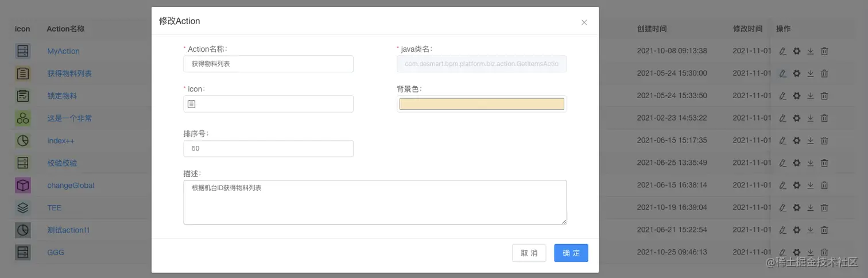Screen dimensions: 868x278
Task: Close the 修改Action dialog with the X
Action: tap(584, 22)
